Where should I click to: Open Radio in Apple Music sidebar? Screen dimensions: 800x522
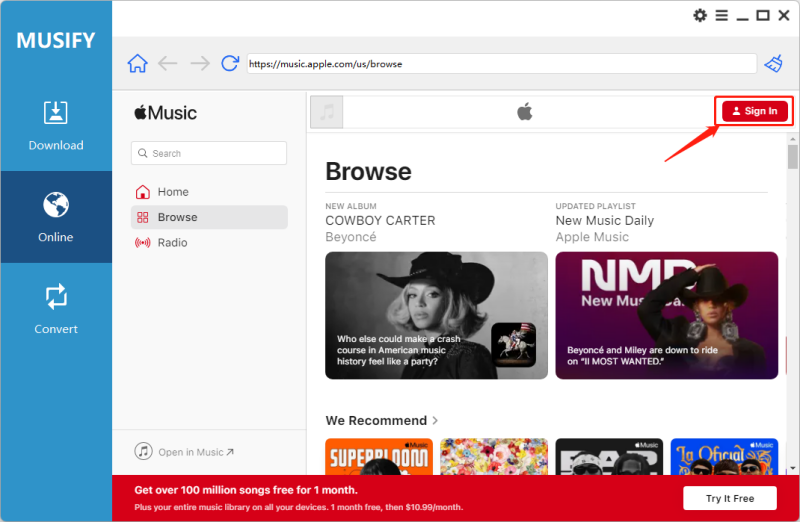(209, 243)
